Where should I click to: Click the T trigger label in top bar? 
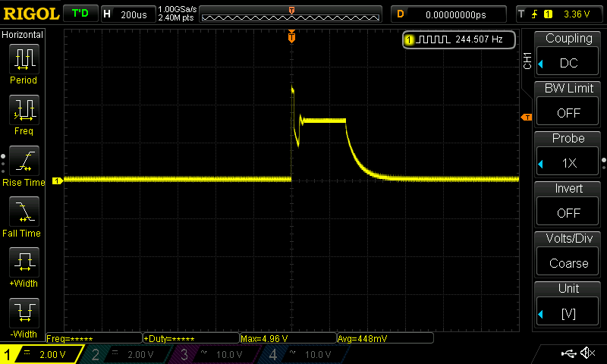[521, 14]
